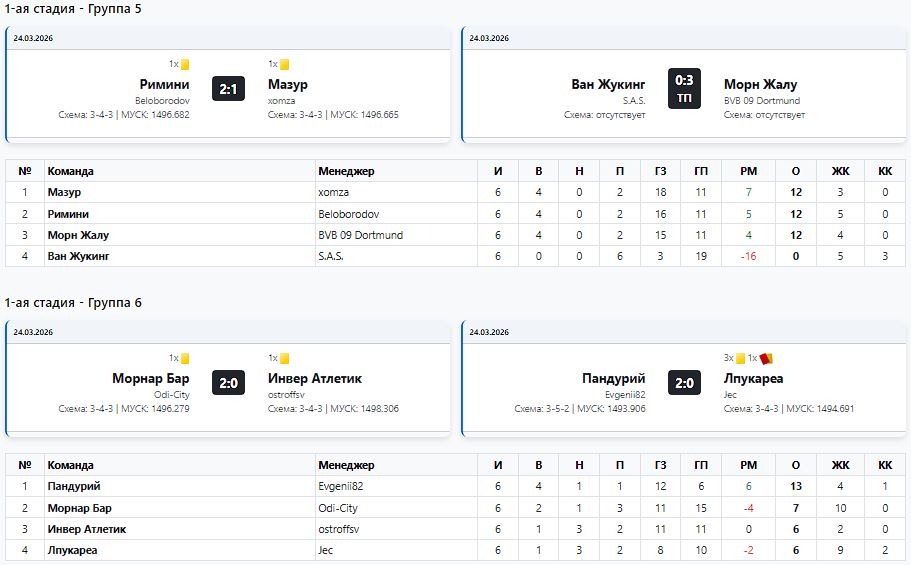Image resolution: width=911 pixels, height=565 pixels.
Task: Click yellow card icon above Морнар Бар match team
Action: pyautogui.click(x=185, y=359)
